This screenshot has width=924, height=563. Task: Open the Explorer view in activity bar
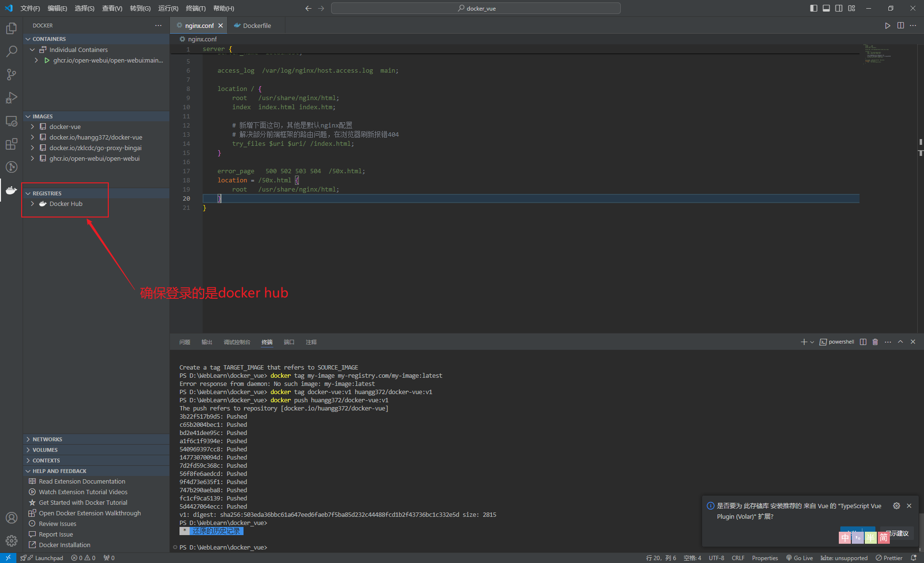click(x=12, y=28)
